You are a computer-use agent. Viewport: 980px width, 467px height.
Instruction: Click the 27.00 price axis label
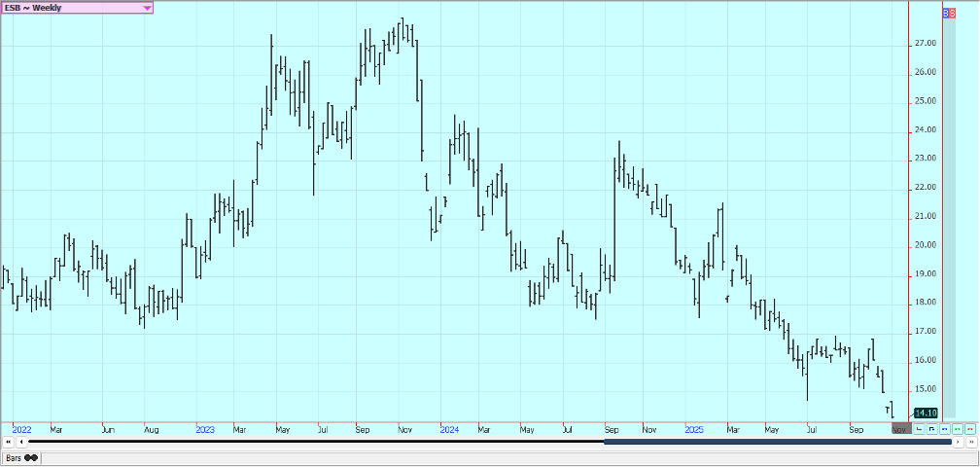point(925,44)
